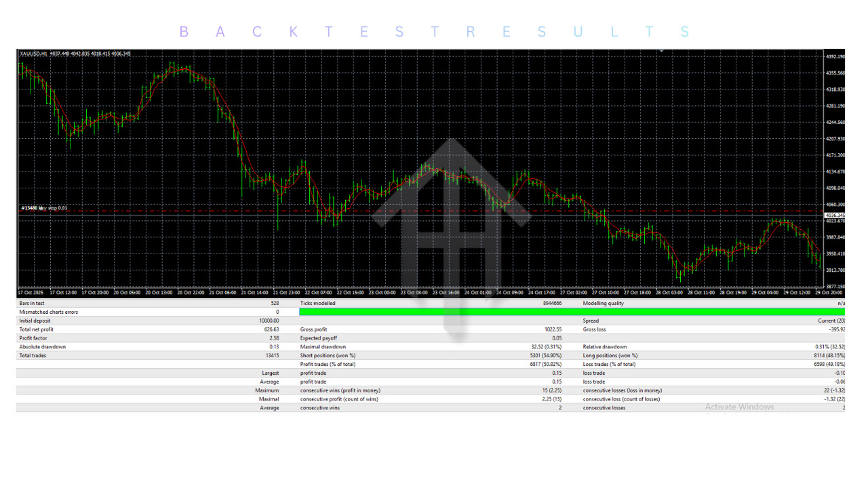Click the 3877.150 price scale label
Screen dimensions: 868x488
(835, 287)
